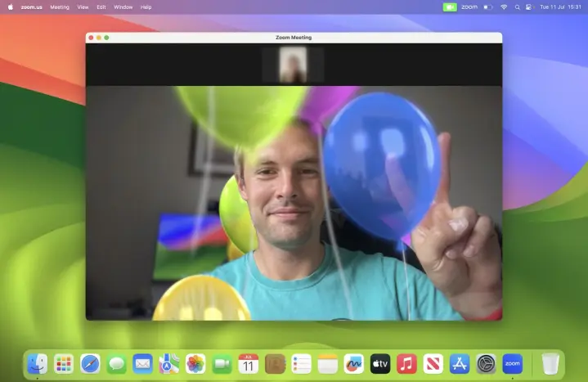Viewport: 588px width, 382px height.
Task: Open News app in the Dock
Action: click(433, 364)
